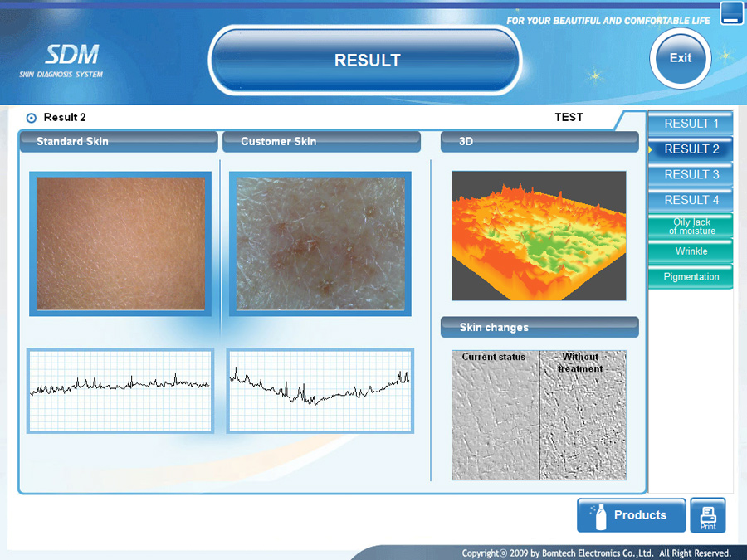Click the minimize icon at top right
The image size is (747, 560).
[731, 13]
